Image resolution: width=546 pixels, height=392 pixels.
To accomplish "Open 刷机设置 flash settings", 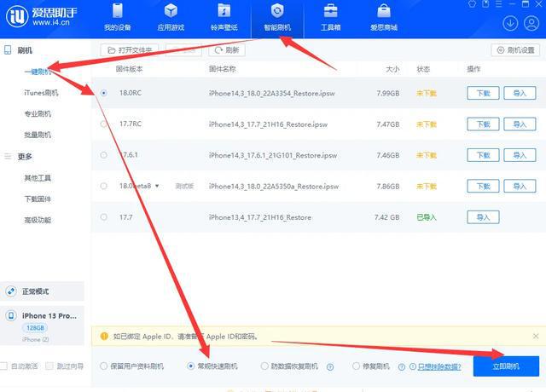I will pyautogui.click(x=515, y=50).
